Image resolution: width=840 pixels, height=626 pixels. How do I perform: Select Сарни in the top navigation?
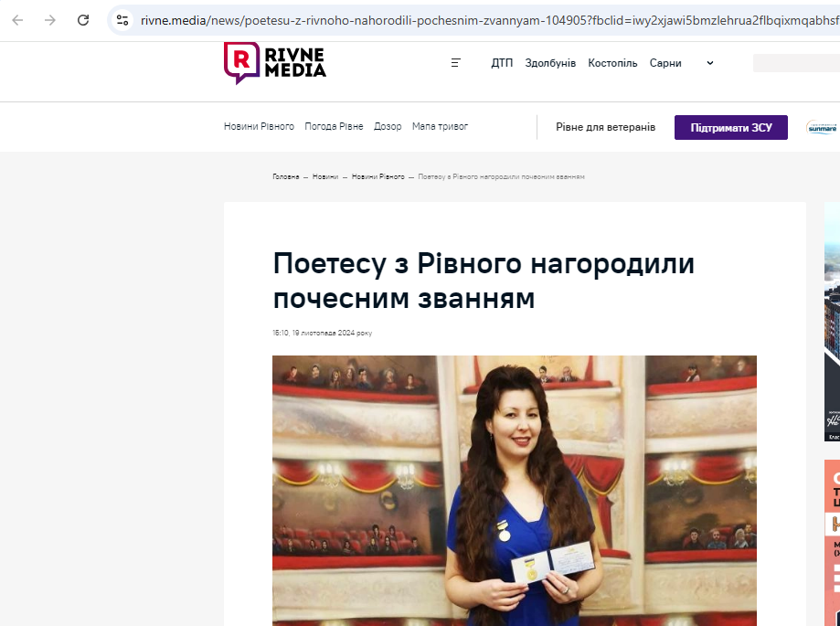tap(665, 63)
